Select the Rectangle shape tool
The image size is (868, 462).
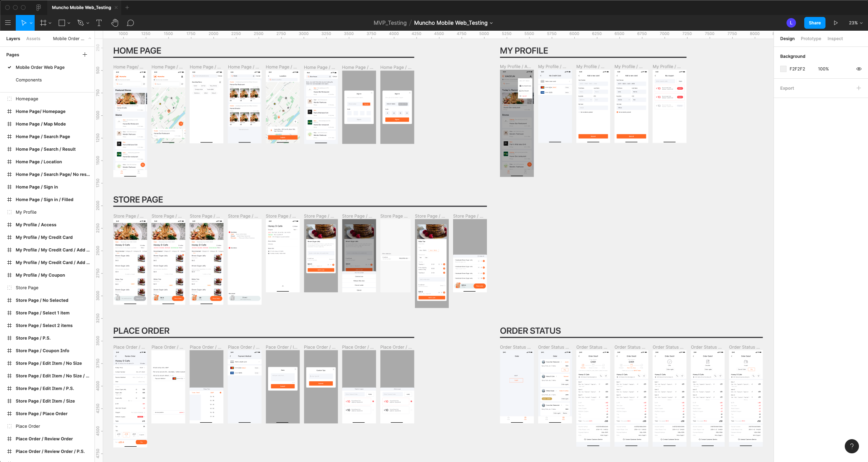[62, 22]
